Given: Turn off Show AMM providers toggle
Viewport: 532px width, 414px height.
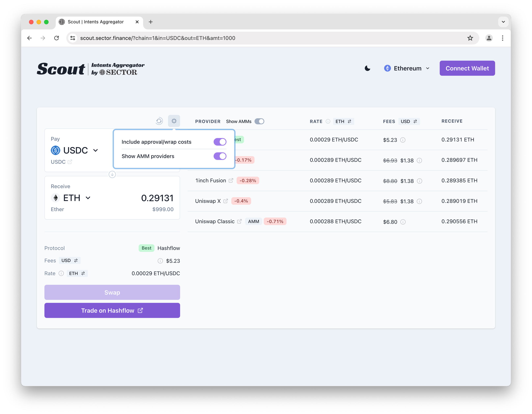Looking at the screenshot, I should pos(220,156).
